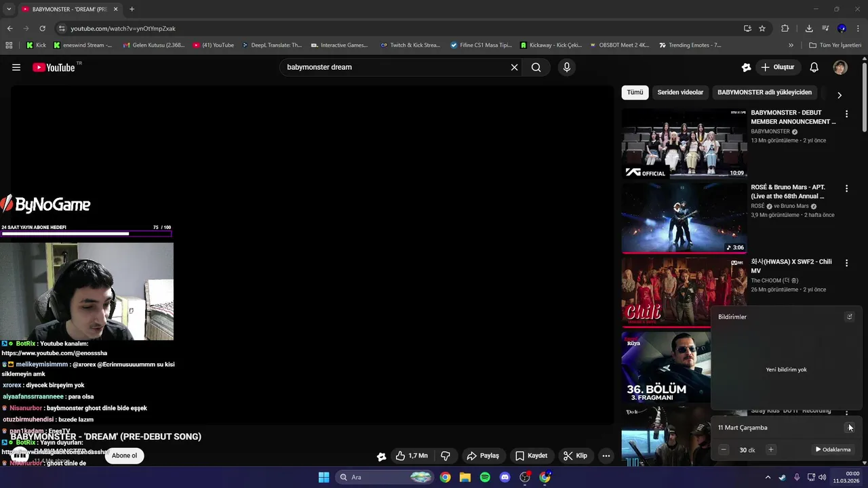868x488 pixels.
Task: Create a clip with Klip button
Action: click(576, 455)
